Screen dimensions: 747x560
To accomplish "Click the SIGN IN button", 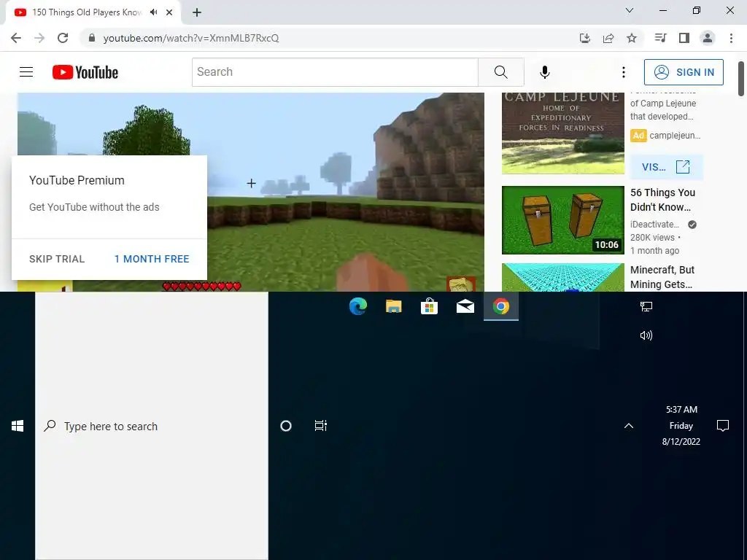I will click(683, 72).
